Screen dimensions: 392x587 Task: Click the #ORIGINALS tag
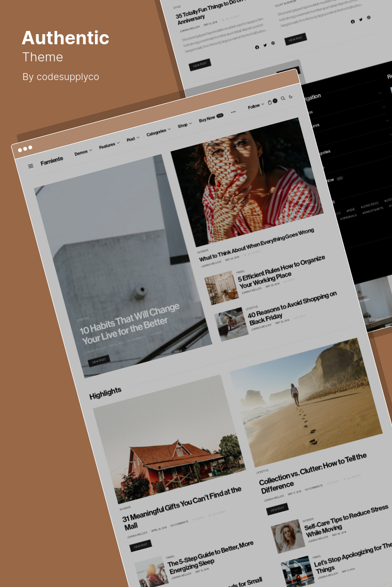point(348,216)
